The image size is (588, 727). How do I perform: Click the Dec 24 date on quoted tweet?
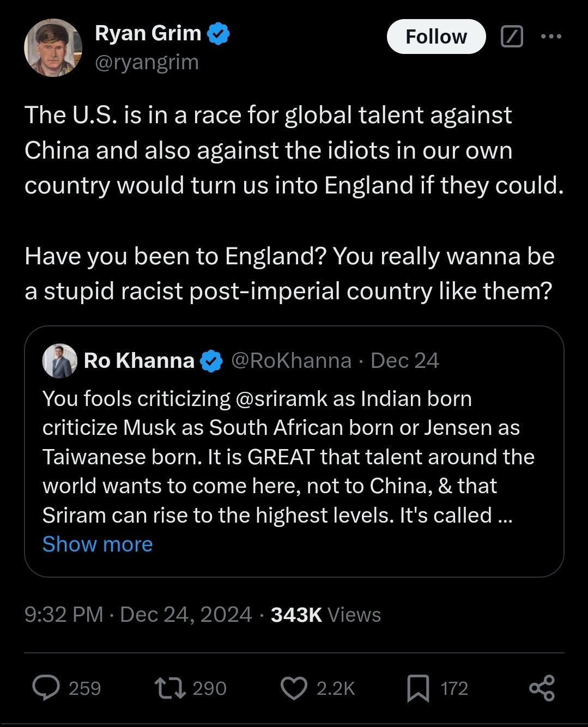[x=404, y=361]
